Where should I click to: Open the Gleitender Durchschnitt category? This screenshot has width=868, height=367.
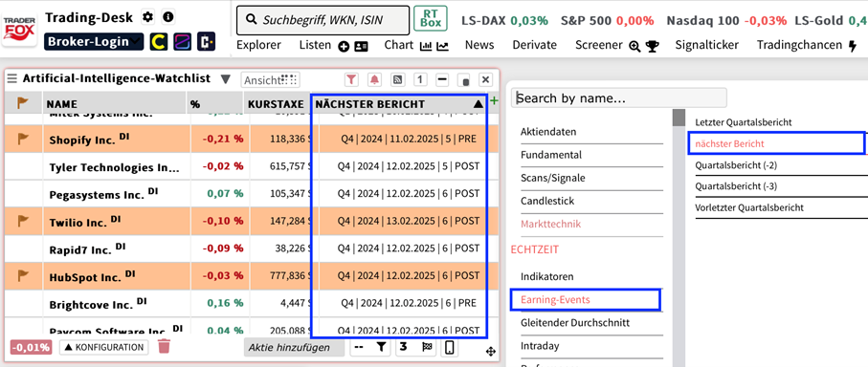point(575,322)
